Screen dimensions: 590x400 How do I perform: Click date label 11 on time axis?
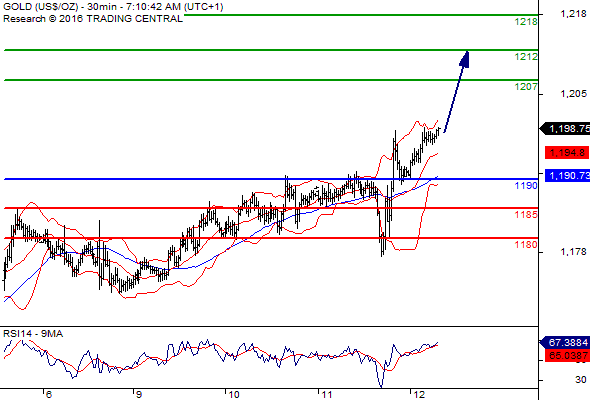pos(327,395)
